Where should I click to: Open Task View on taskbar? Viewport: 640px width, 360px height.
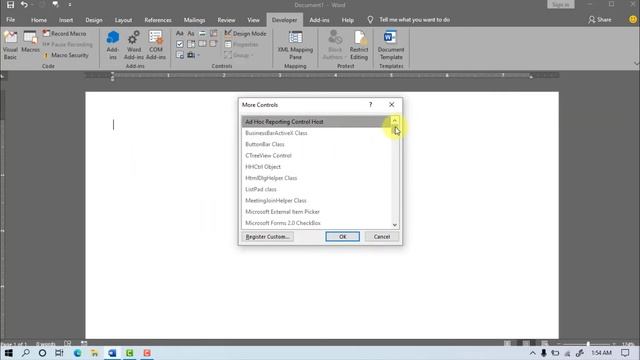pos(59,353)
